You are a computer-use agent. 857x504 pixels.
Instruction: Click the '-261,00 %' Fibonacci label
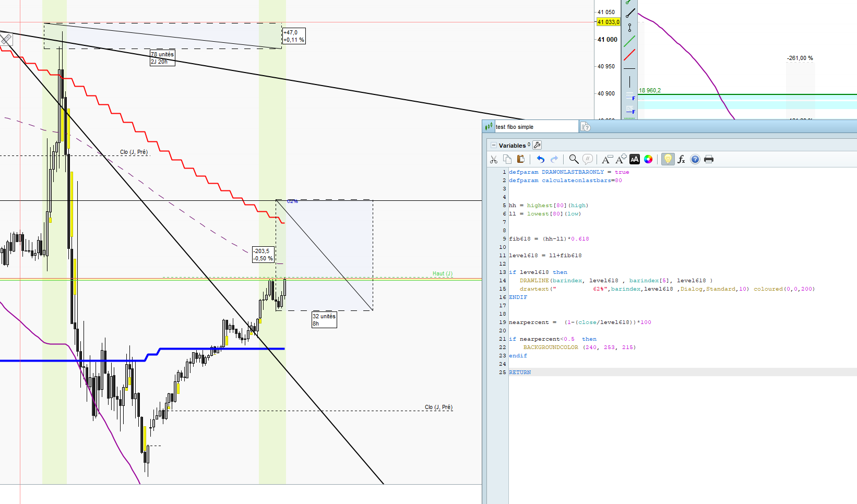point(800,58)
